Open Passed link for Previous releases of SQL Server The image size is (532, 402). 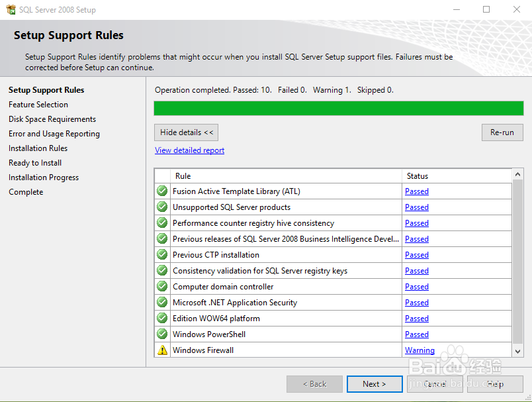pyautogui.click(x=417, y=239)
